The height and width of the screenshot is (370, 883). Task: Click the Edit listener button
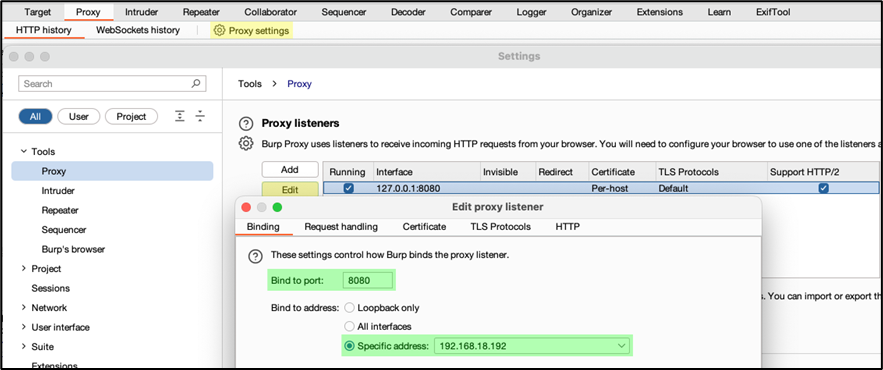289,190
